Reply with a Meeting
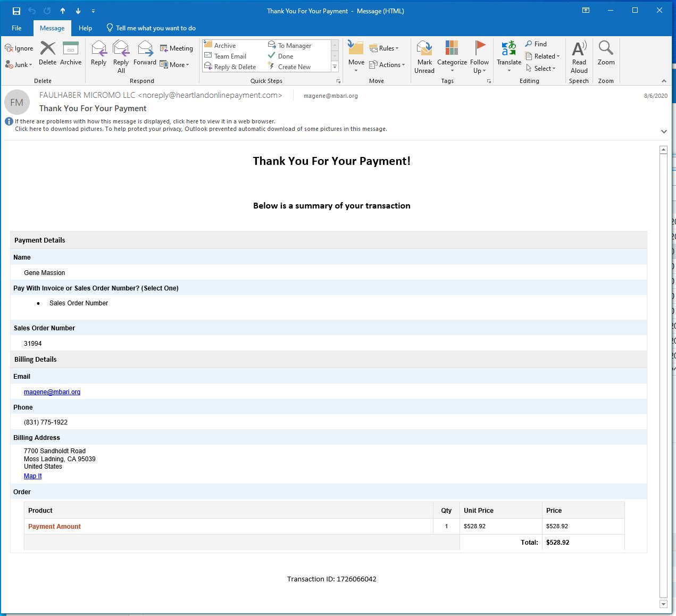Viewport: 676px width, 616px height. (177, 48)
